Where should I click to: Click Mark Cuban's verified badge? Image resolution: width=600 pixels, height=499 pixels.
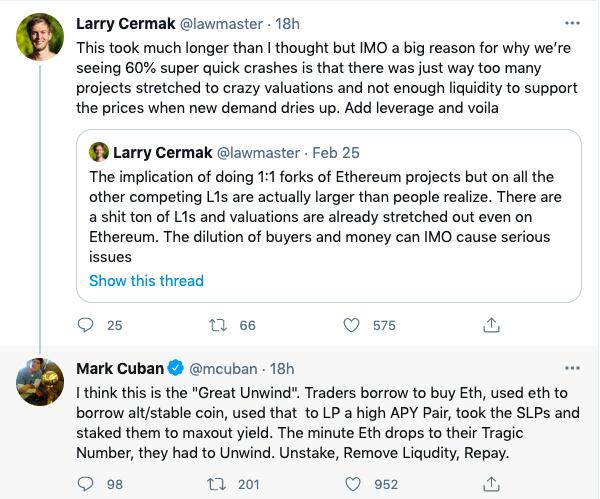tap(176, 369)
